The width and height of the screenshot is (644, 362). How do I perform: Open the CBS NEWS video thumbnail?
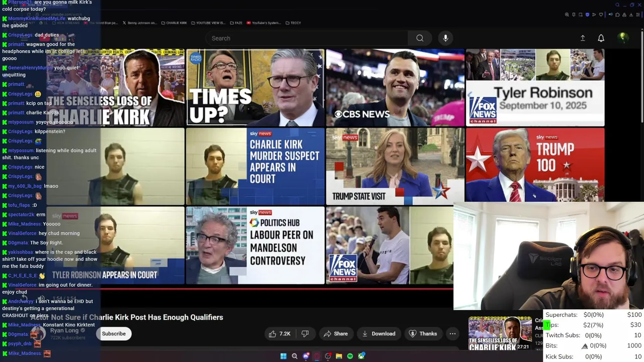pos(395,87)
